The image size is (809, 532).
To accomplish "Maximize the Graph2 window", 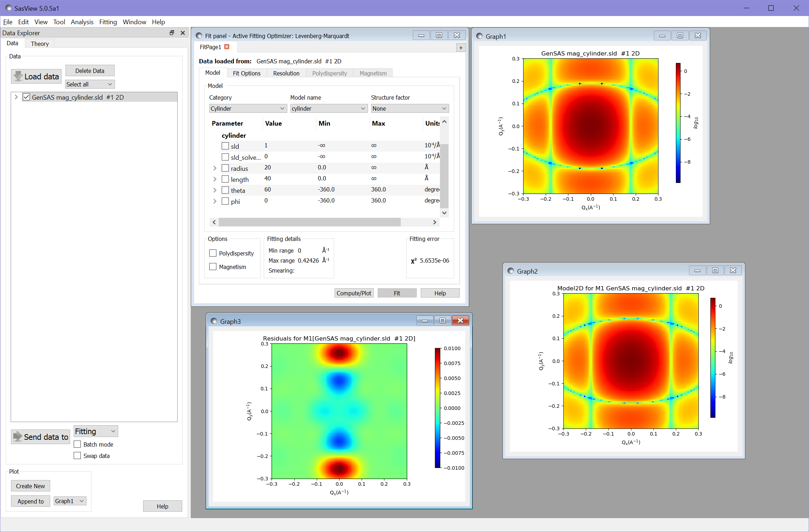I will (x=715, y=270).
